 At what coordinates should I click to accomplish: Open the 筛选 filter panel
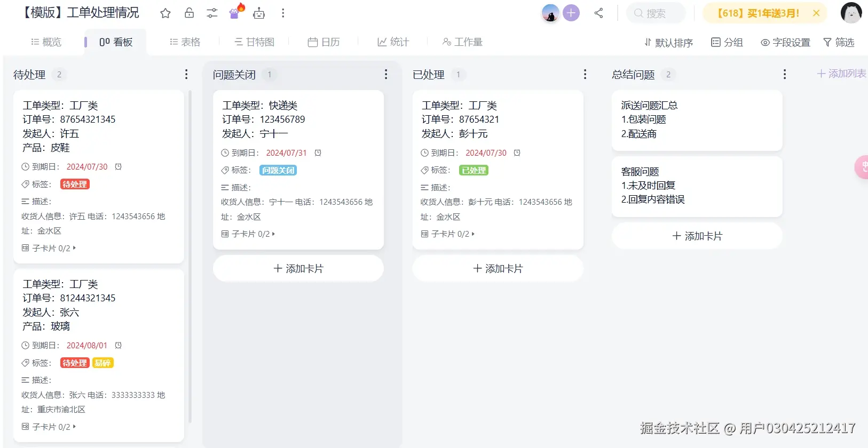point(839,43)
